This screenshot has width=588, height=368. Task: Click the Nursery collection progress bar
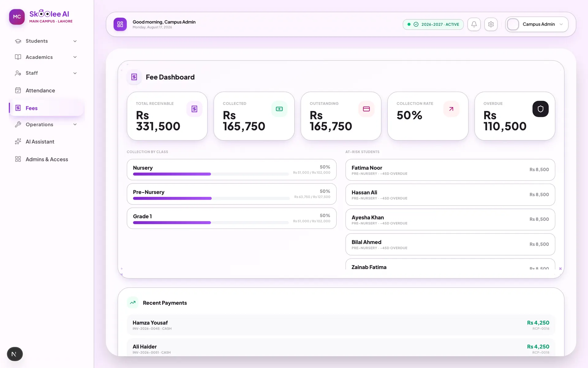tap(211, 174)
